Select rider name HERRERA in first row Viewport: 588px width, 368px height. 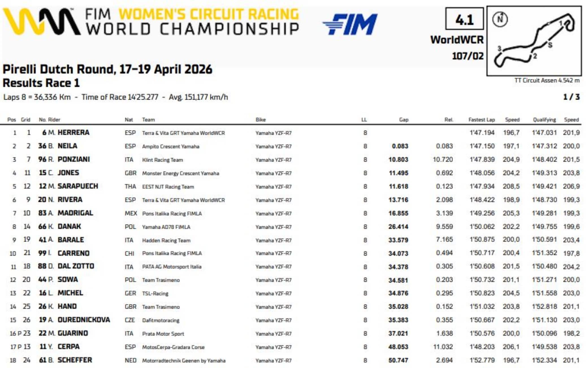[73, 133]
